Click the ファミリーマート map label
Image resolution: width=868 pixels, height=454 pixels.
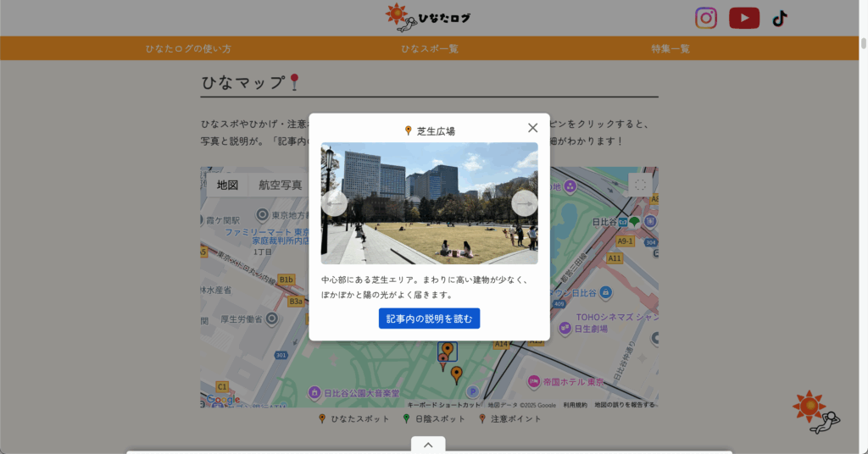point(267,236)
